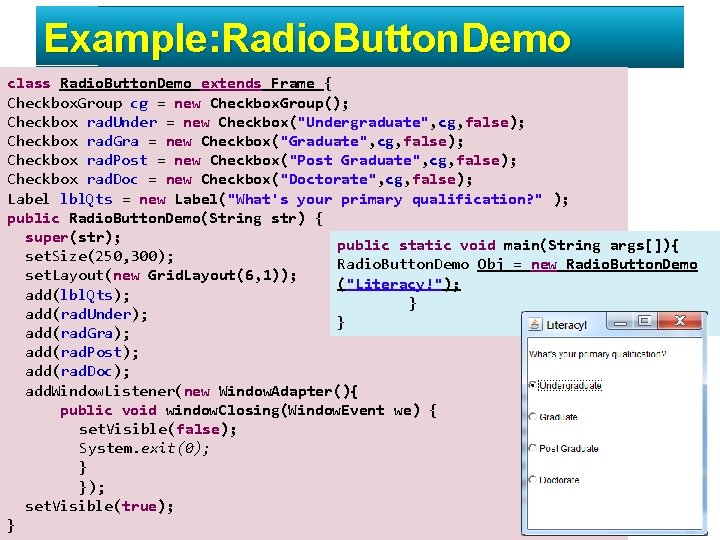Minimize the Literacy! window
The width and height of the screenshot is (720, 540).
[x=620, y=322]
